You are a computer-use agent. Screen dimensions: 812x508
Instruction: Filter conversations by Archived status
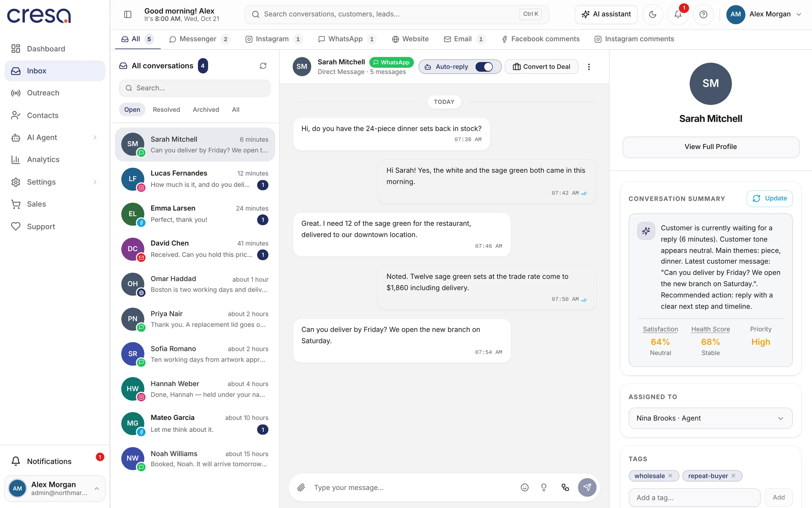point(206,110)
